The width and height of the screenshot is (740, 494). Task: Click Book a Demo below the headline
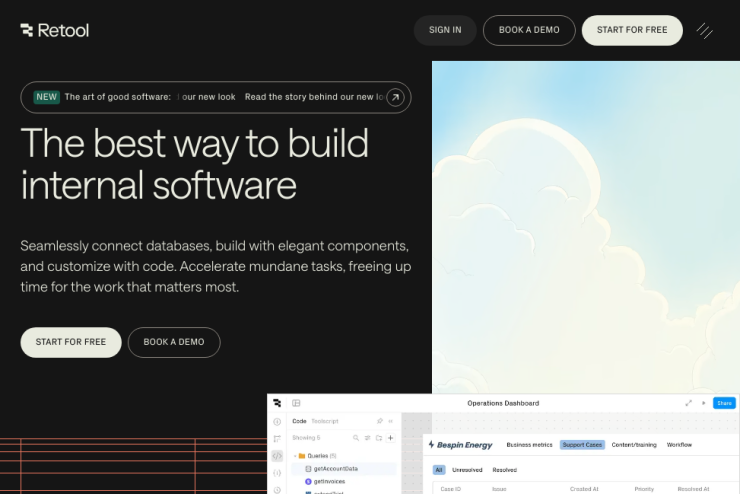[174, 342]
